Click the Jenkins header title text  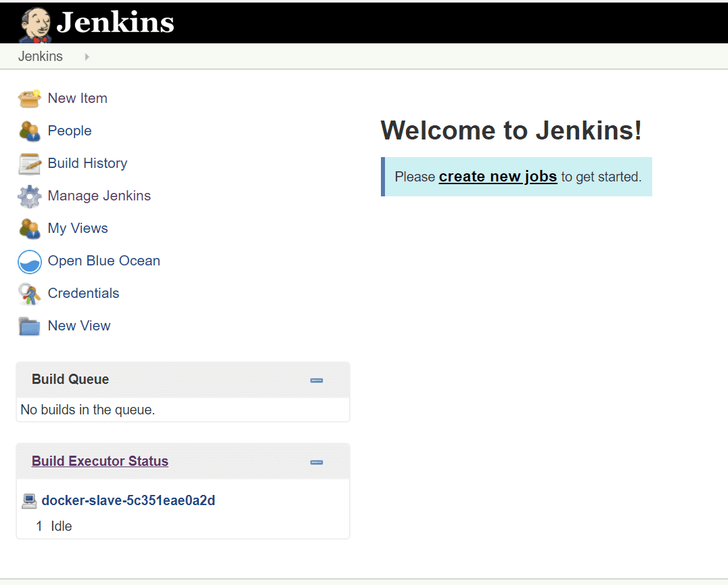[x=115, y=22]
